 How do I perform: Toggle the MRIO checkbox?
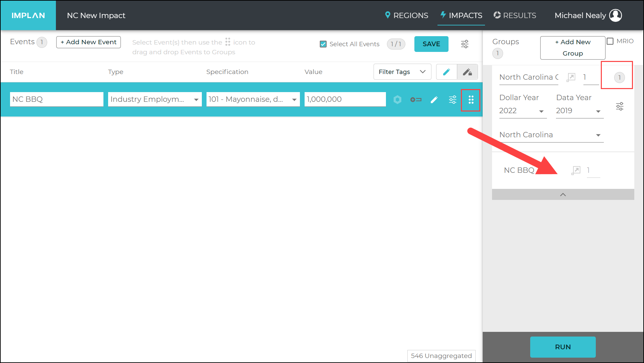610,41
